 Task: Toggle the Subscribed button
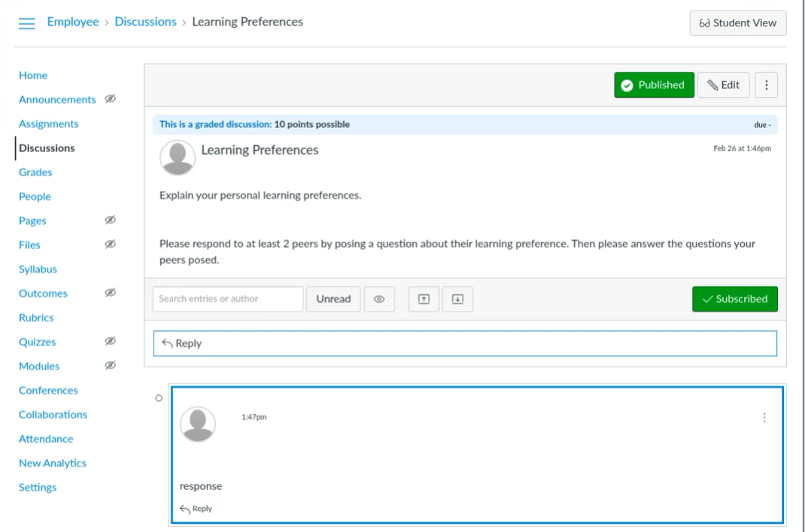click(734, 299)
